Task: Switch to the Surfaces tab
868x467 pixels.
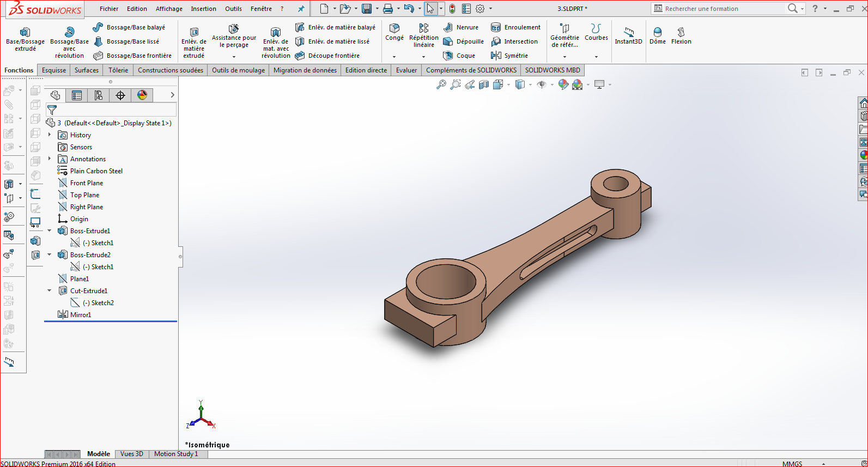Action: [87, 70]
